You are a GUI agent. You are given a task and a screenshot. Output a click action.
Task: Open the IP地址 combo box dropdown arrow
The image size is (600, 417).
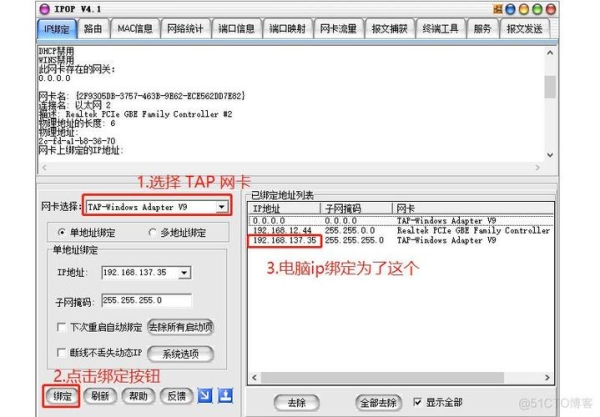coord(184,273)
